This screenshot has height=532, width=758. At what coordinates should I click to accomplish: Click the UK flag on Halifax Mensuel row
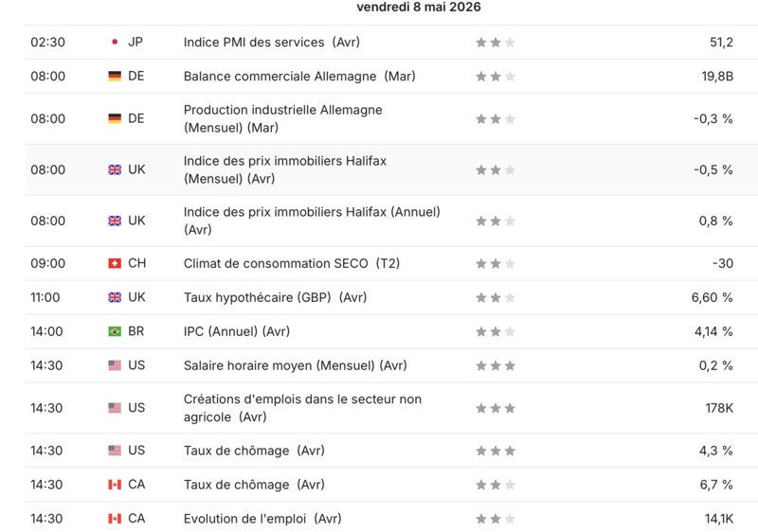(115, 169)
